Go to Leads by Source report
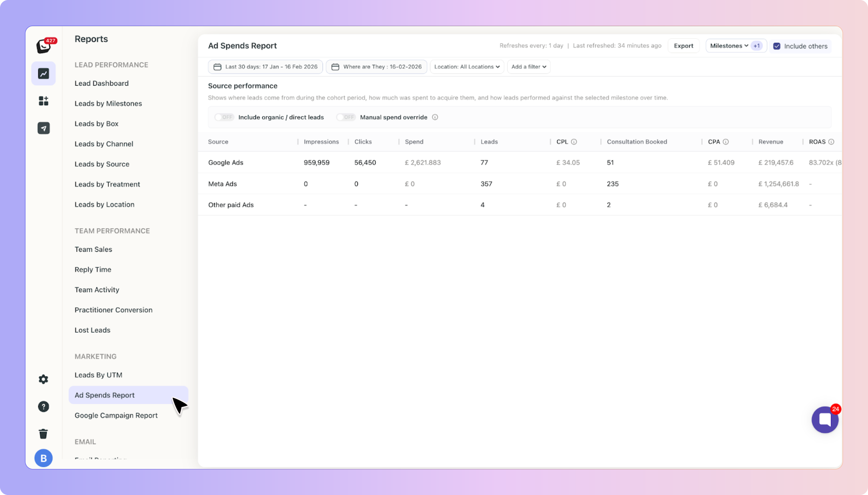This screenshot has height=495, width=868. click(x=102, y=164)
